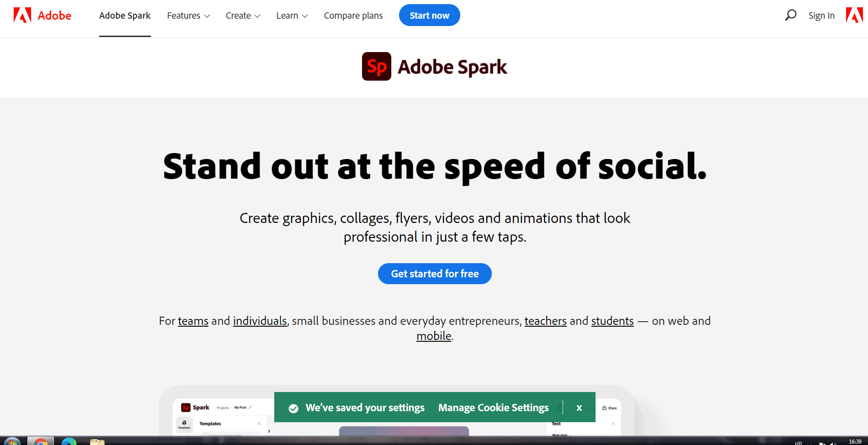Open Compare plans page
The width and height of the screenshot is (868, 445).
(x=353, y=16)
